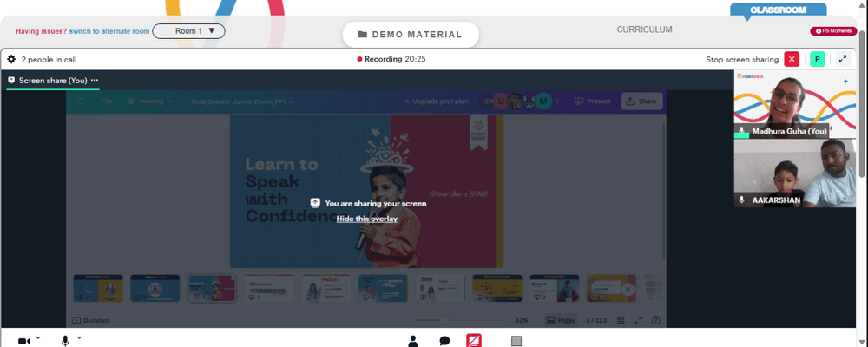Image resolution: width=868 pixels, height=347 pixels.
Task: Open Canva grid view icon
Action: pyautogui.click(x=621, y=320)
